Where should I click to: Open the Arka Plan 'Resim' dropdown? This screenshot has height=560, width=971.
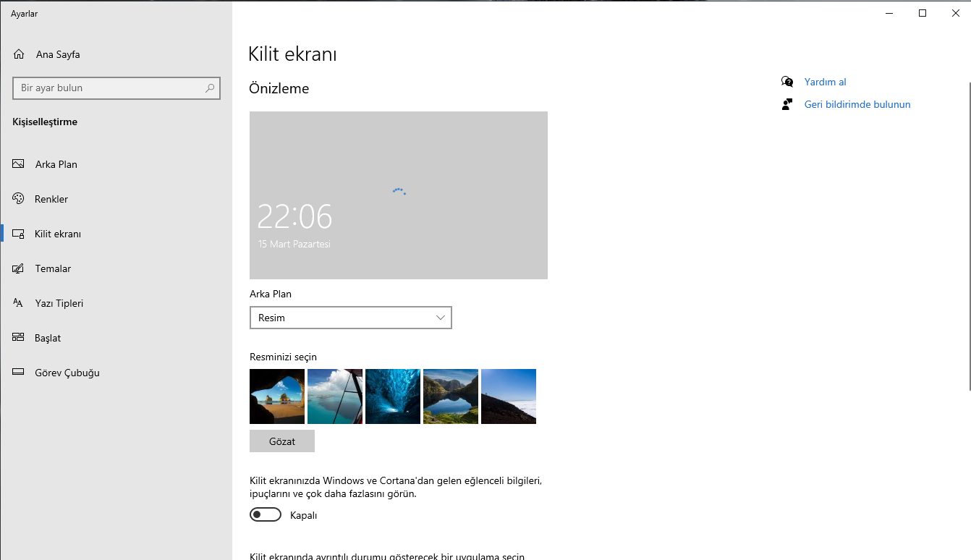tap(351, 318)
